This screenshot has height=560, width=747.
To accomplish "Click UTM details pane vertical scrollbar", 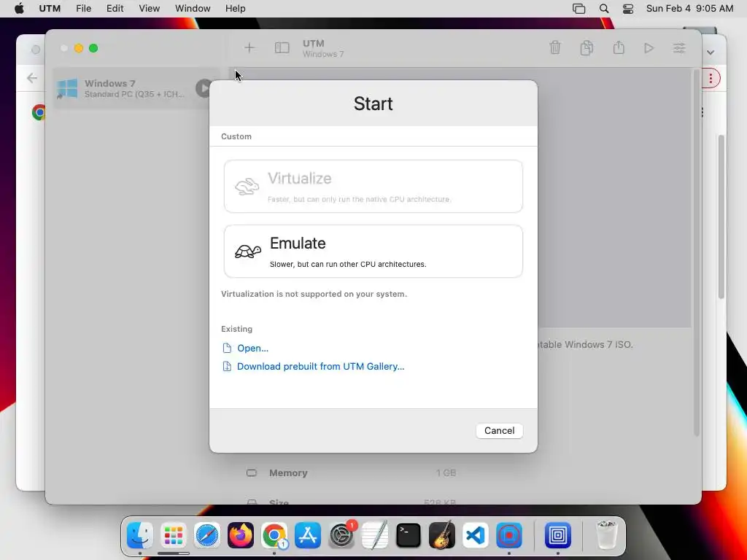I will pos(696,252).
